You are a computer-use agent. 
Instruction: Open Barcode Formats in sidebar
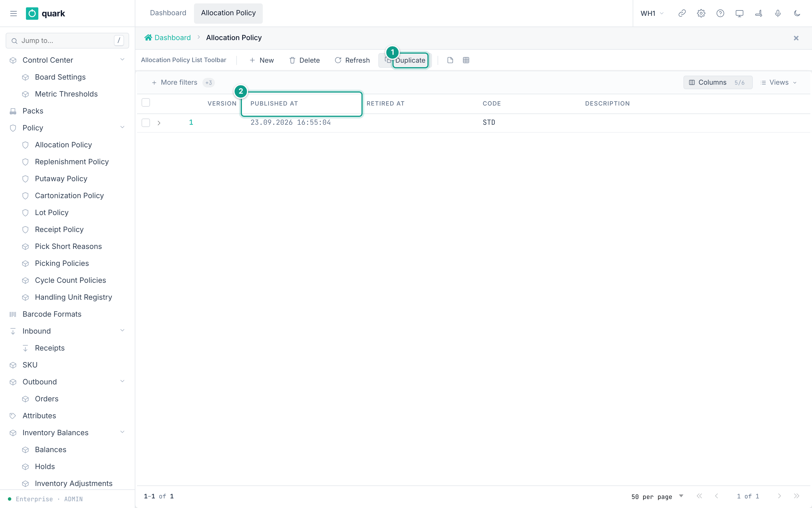tap(52, 314)
